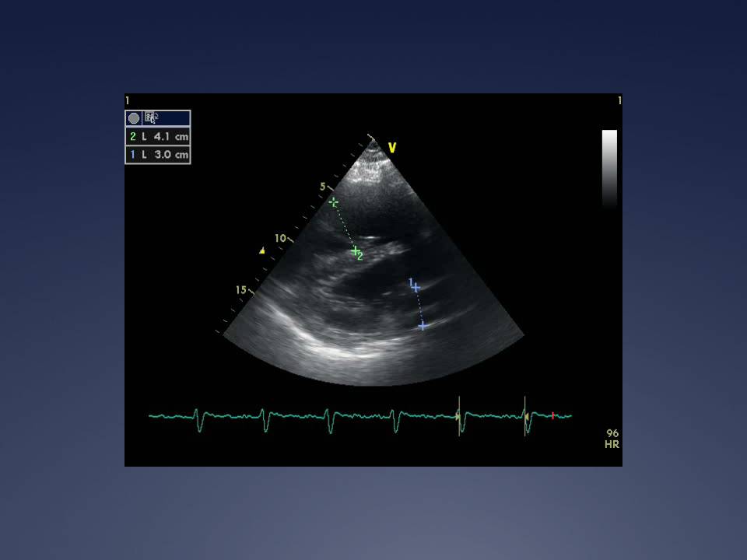Click the 10 cm depth scale mark
This screenshot has height=560, width=747.
[282, 238]
